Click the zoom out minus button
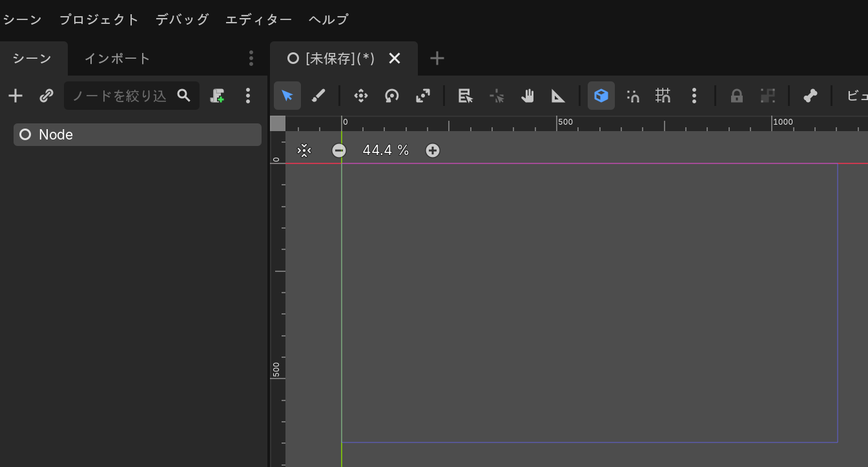The width and height of the screenshot is (868, 467). click(339, 150)
